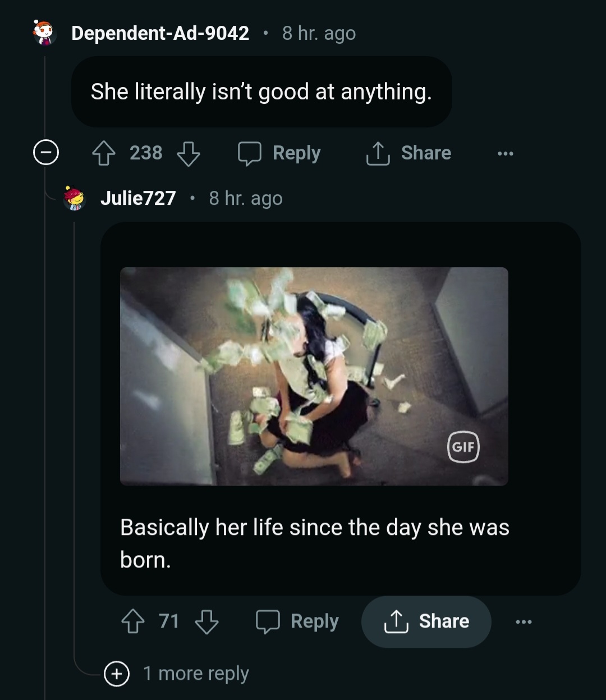The height and width of the screenshot is (700, 606).
Task: Collapse the Dependent-Ad-9042 comment thread
Action: coord(46,153)
